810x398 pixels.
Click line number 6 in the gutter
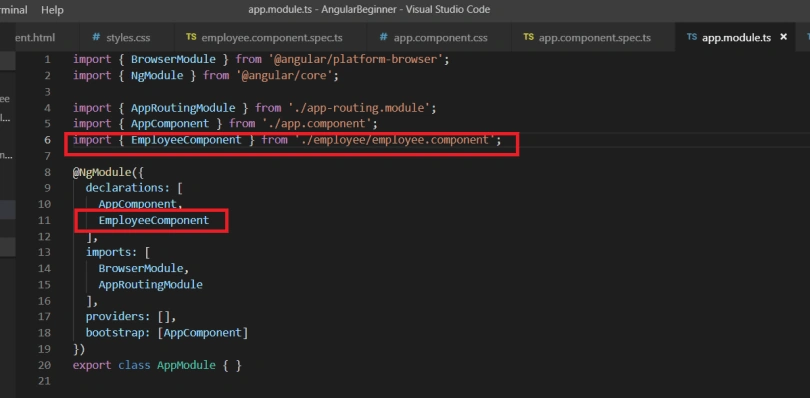coord(48,140)
